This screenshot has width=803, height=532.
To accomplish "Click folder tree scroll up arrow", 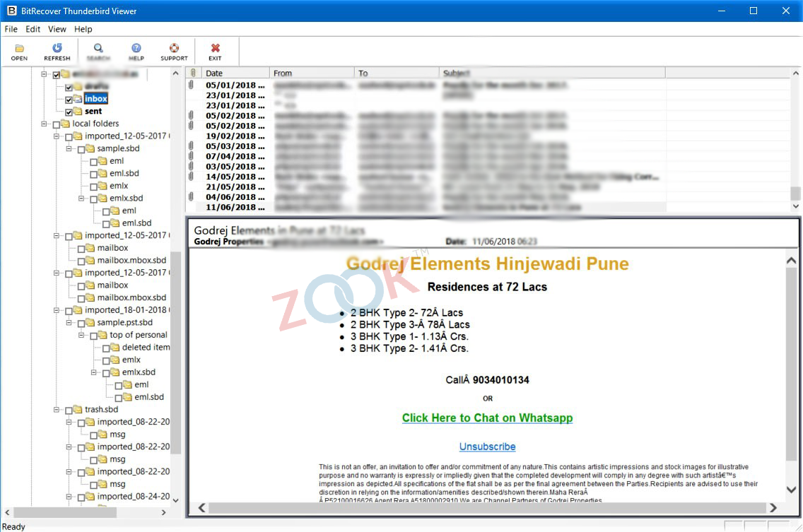I will tap(175, 73).
